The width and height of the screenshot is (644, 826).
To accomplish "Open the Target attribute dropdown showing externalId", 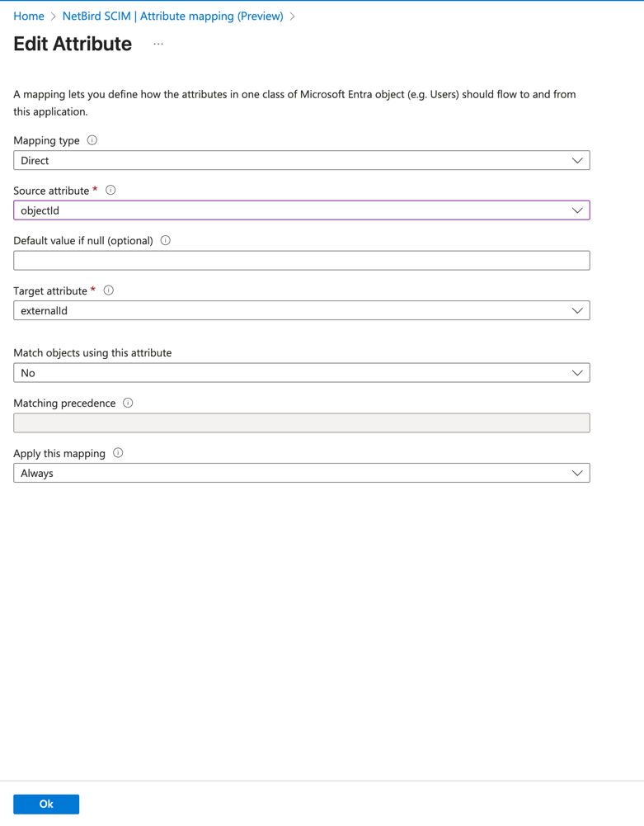I will (x=577, y=310).
